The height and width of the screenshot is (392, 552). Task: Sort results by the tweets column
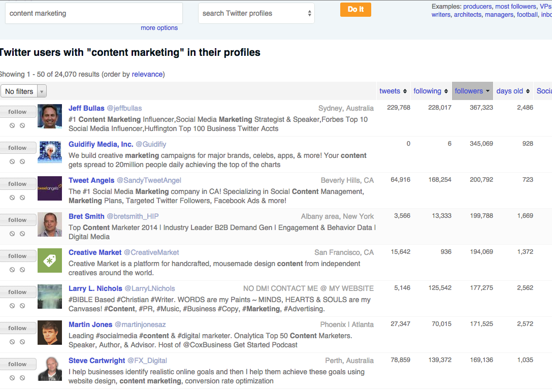pyautogui.click(x=393, y=91)
